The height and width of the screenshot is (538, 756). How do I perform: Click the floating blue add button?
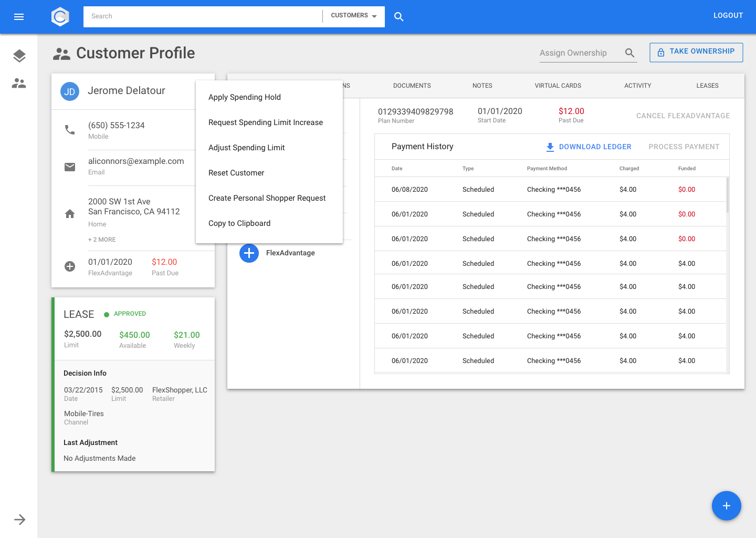[726, 505]
